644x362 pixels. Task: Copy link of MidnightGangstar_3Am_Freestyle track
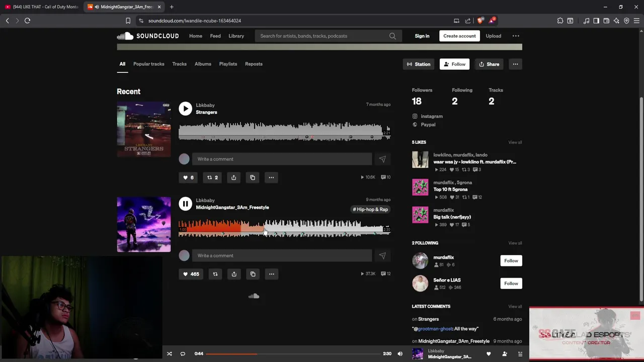(253, 274)
